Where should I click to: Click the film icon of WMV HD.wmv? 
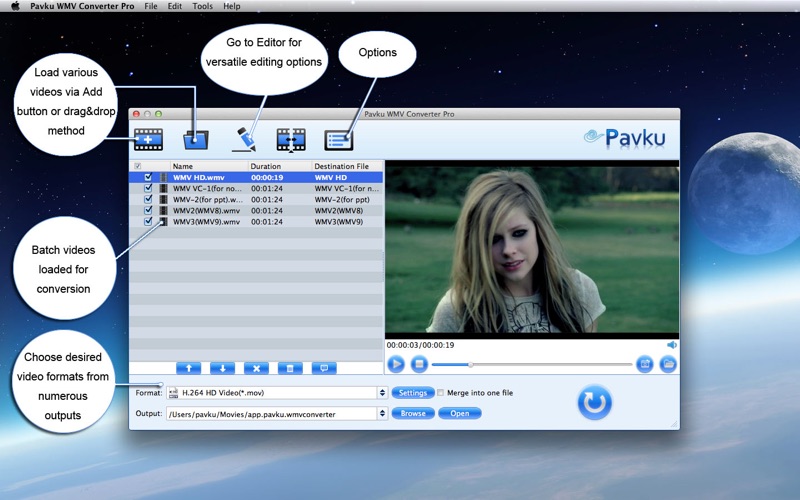pos(163,177)
